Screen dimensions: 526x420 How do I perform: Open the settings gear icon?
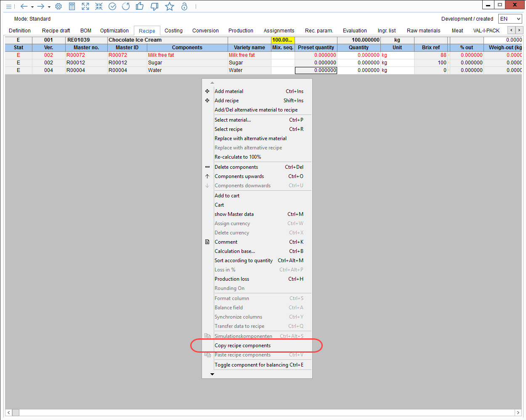[x=58, y=7]
